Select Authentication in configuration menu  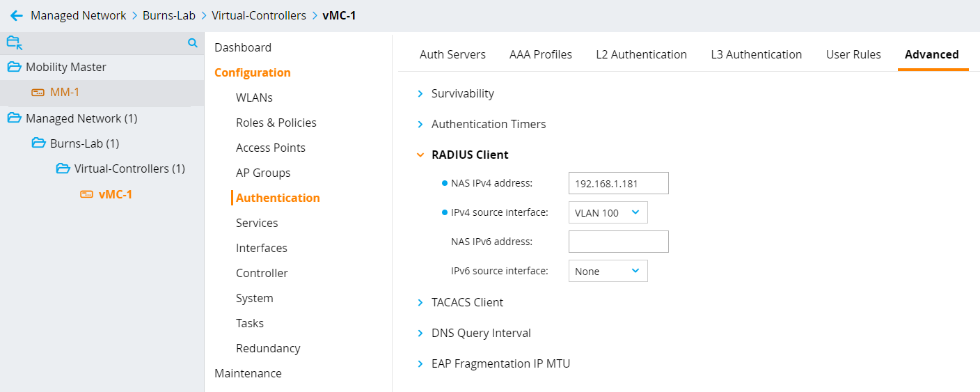(x=278, y=198)
